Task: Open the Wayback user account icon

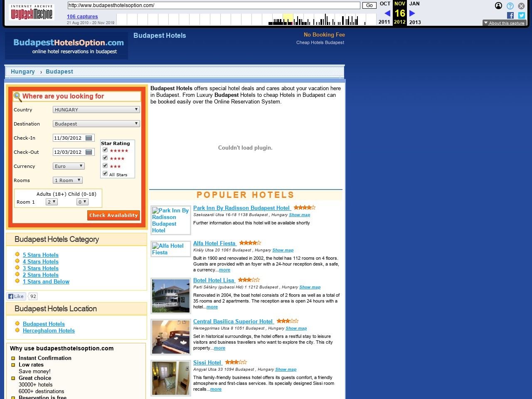Action: 498,6
